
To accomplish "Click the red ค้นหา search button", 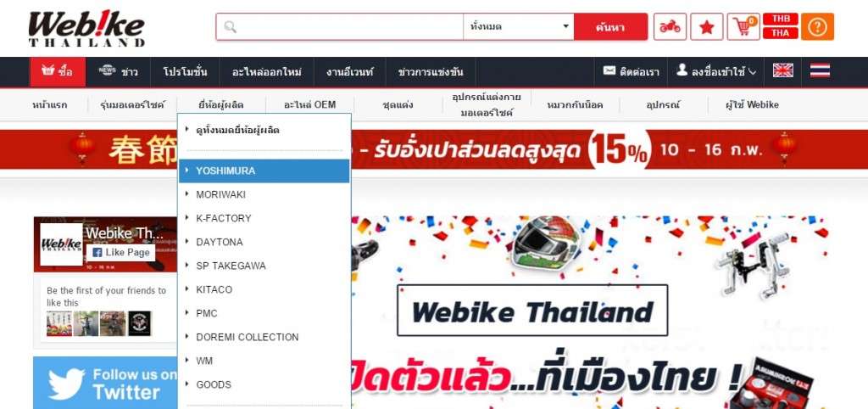I will click(610, 26).
